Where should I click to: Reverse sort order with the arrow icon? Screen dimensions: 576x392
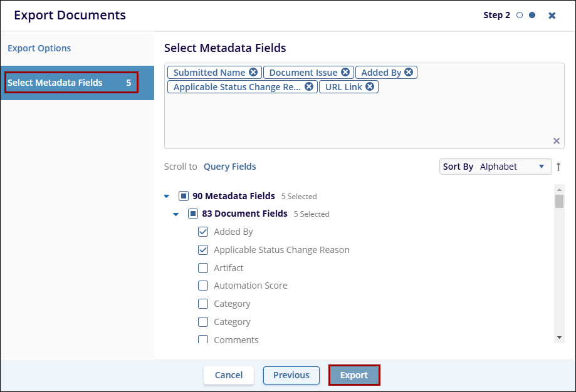pyautogui.click(x=558, y=167)
